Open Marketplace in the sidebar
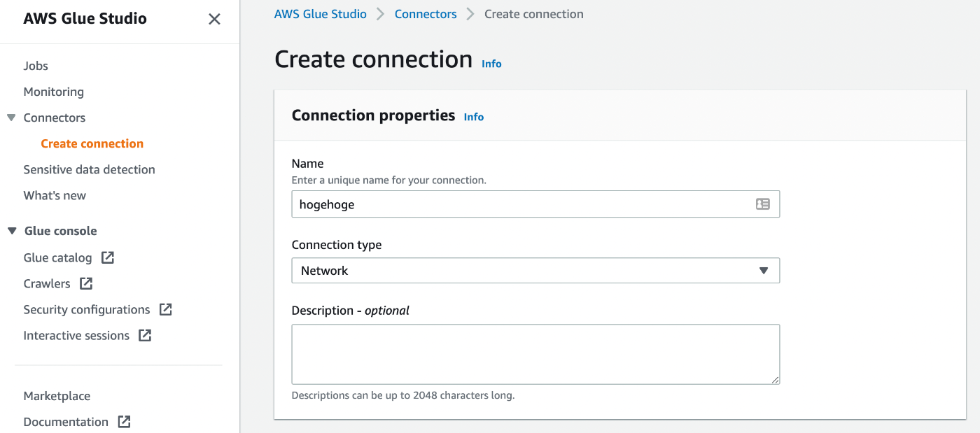980x433 pixels. coord(57,396)
